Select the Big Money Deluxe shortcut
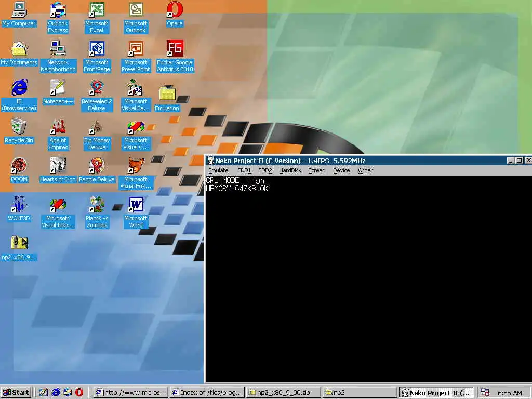 pos(97,135)
